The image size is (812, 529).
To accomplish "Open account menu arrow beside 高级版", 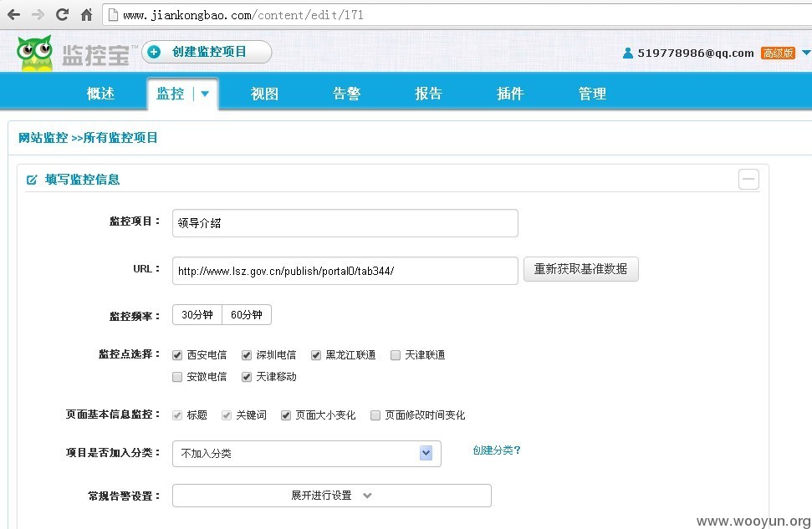I will click(806, 53).
